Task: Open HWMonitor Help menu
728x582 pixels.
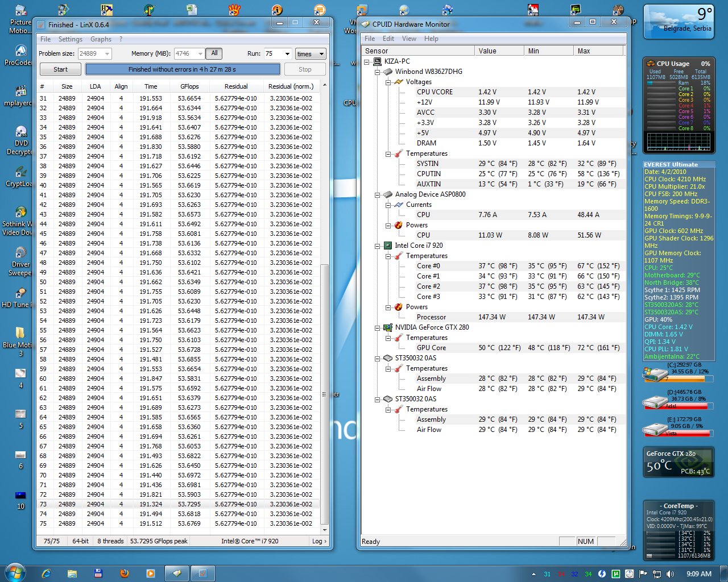Action: pos(431,39)
